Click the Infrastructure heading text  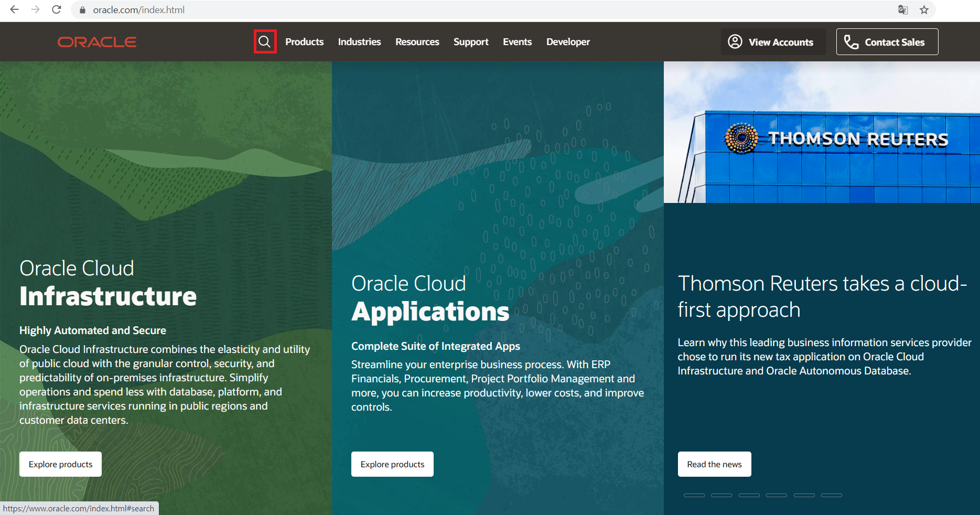point(108,296)
